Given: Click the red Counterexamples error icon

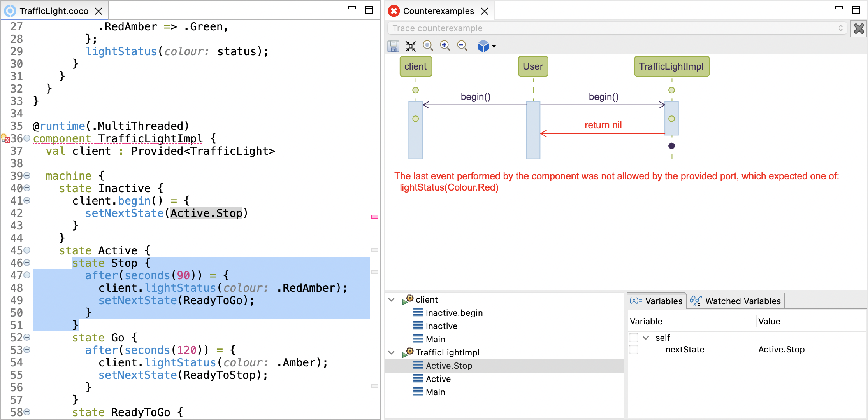Looking at the screenshot, I should [394, 11].
